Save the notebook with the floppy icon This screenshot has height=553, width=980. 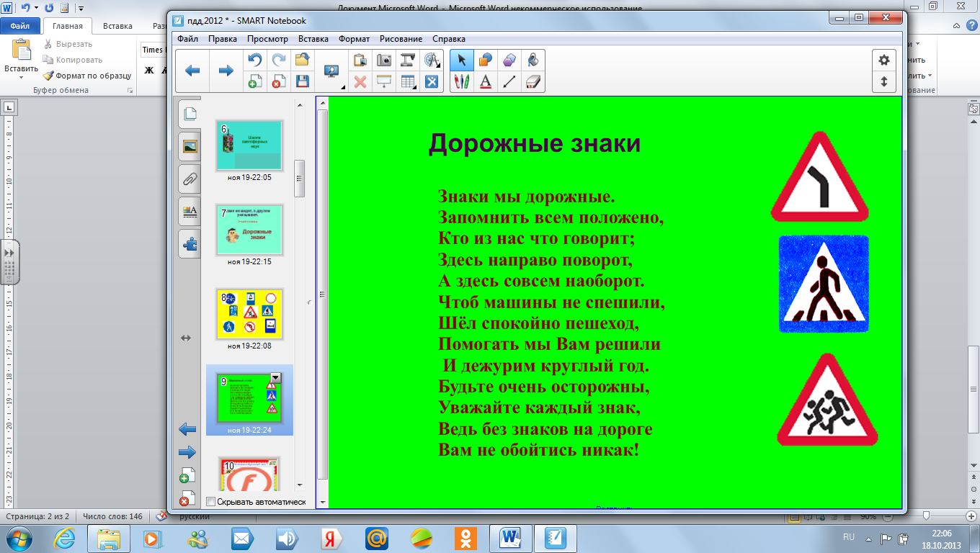[302, 81]
